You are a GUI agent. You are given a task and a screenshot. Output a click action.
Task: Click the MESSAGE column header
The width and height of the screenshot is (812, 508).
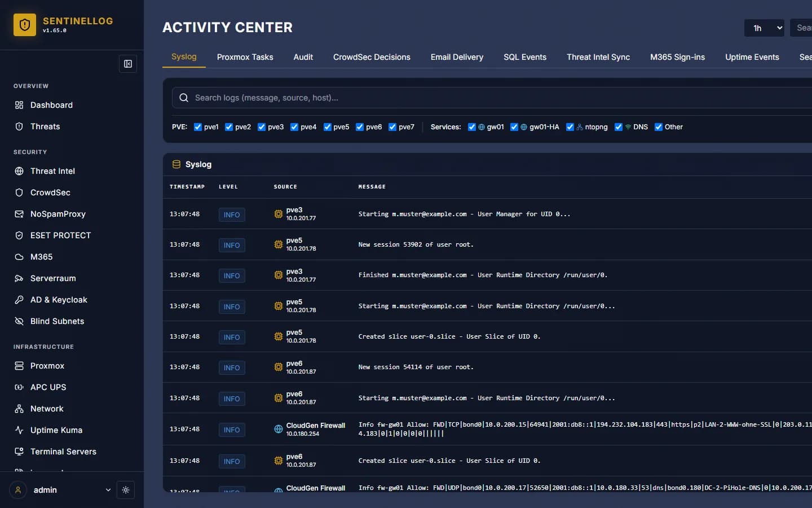point(372,187)
